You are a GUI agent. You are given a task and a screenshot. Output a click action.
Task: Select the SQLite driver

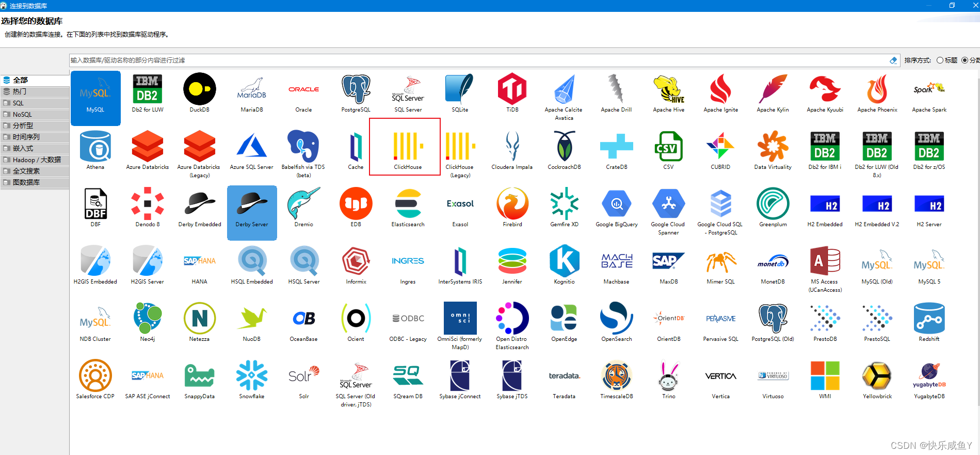click(460, 94)
